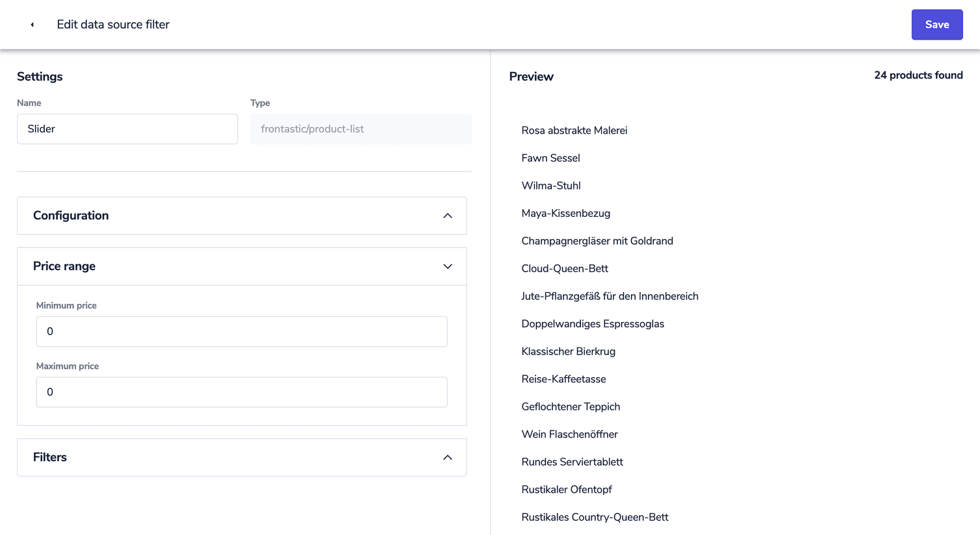The height and width of the screenshot is (535, 980).
Task: Collapse the Configuration section
Action: pos(447,216)
